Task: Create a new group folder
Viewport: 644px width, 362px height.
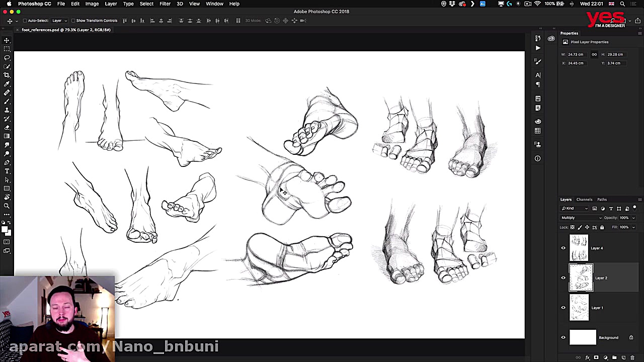Action: click(x=614, y=357)
